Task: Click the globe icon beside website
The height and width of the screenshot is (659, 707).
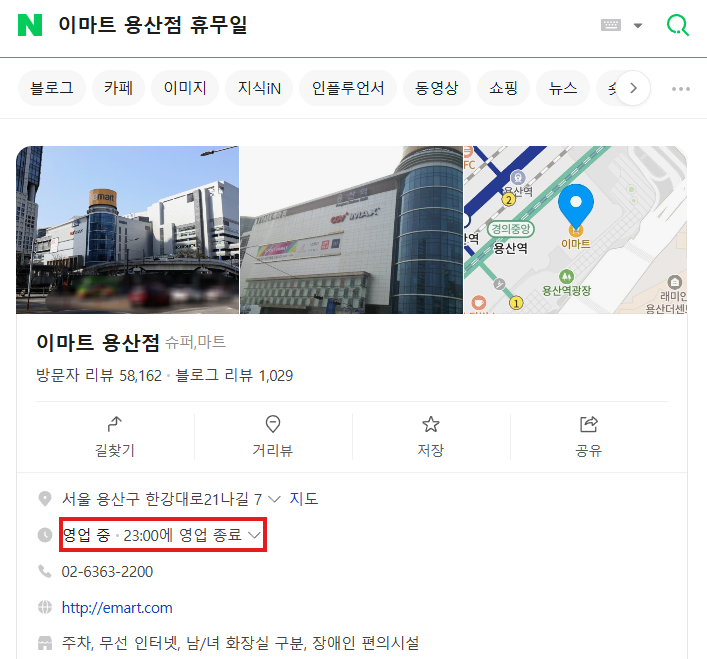Action: pos(45,607)
